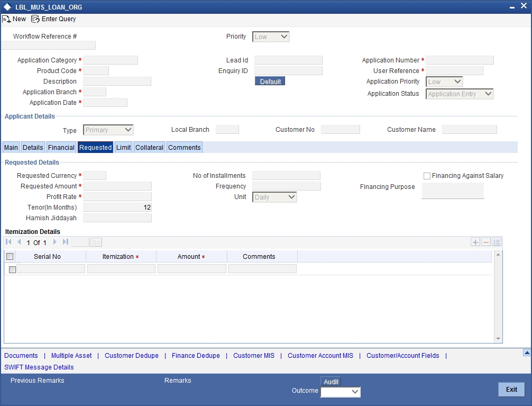Open the Documents link
532x406 pixels.
pyautogui.click(x=21, y=355)
